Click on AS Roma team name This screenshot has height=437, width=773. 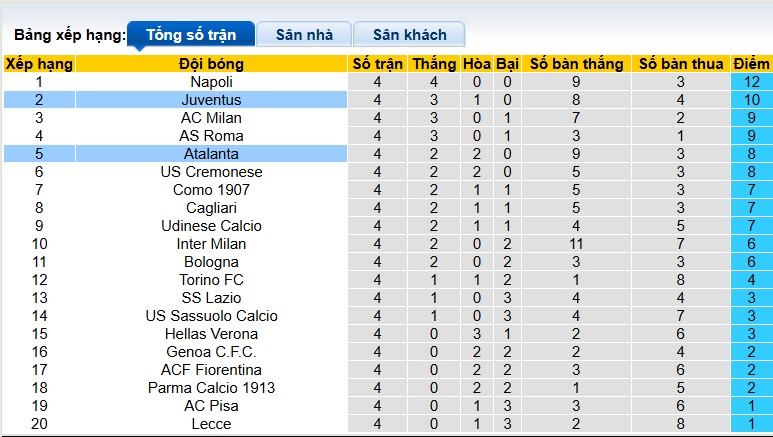(x=211, y=136)
